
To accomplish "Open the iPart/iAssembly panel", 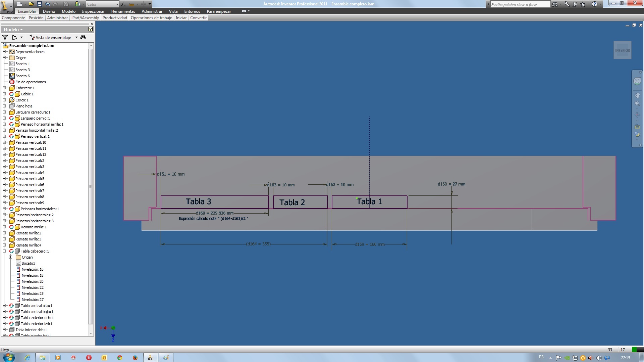I will [x=85, y=18].
